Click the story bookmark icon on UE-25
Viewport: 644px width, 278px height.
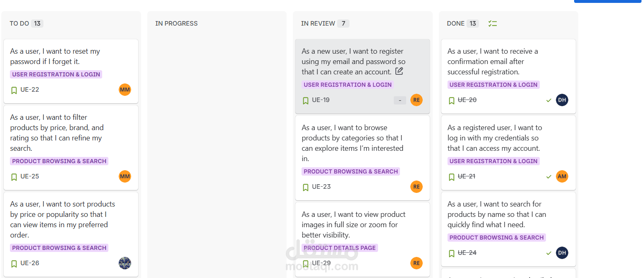point(14,177)
